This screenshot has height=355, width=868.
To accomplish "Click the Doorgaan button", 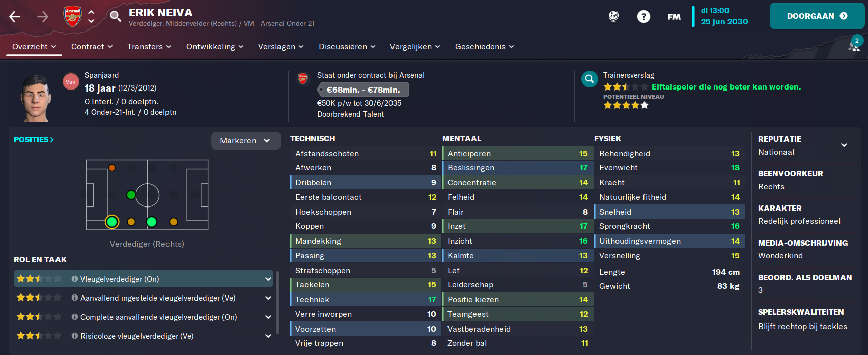I will pos(817,16).
